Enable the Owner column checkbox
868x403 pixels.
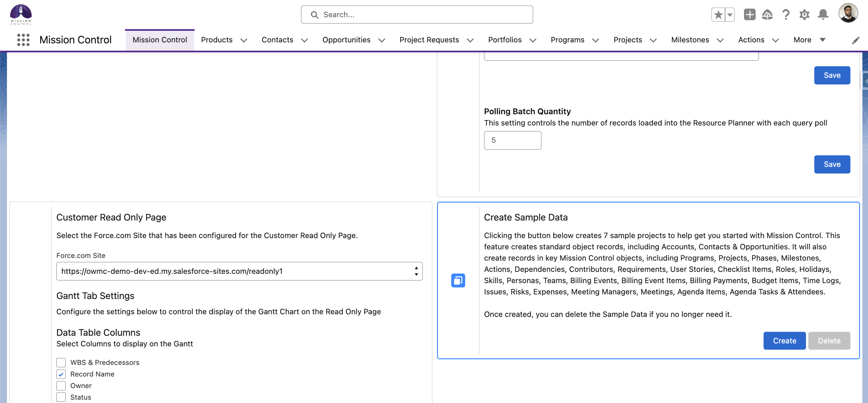click(x=61, y=385)
